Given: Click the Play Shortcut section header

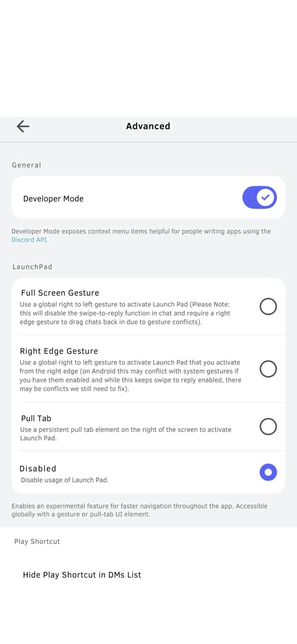Looking at the screenshot, I should [x=37, y=541].
